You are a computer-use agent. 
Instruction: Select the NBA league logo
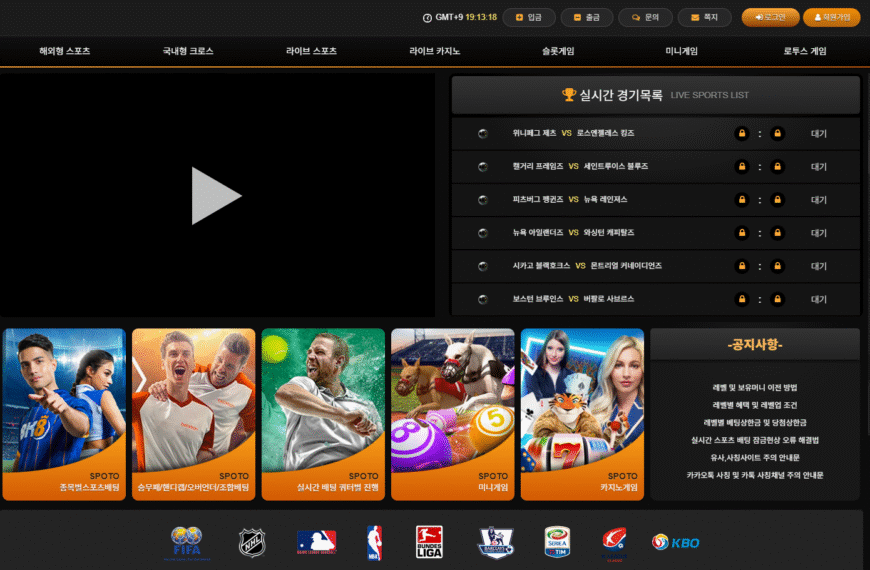[x=374, y=543]
